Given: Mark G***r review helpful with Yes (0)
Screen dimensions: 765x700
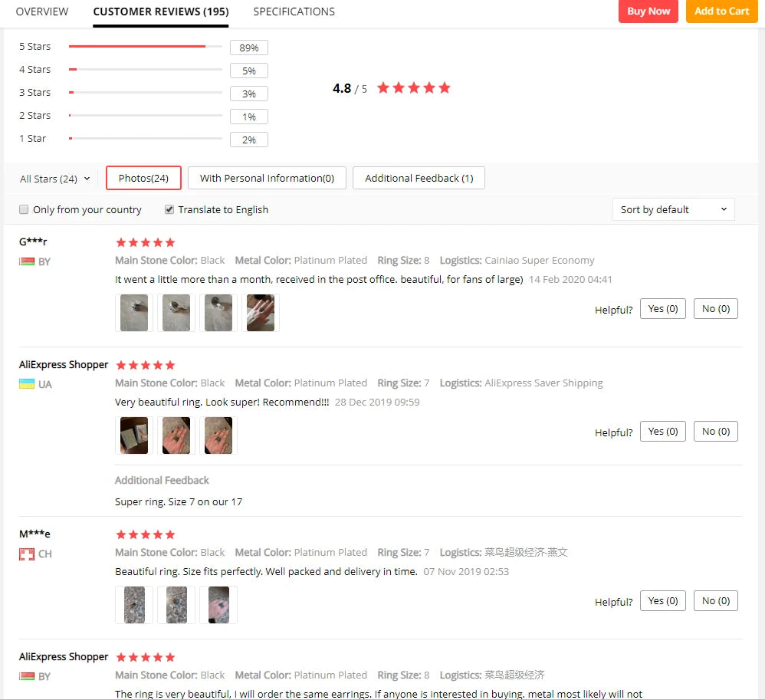Looking at the screenshot, I should coord(662,309).
